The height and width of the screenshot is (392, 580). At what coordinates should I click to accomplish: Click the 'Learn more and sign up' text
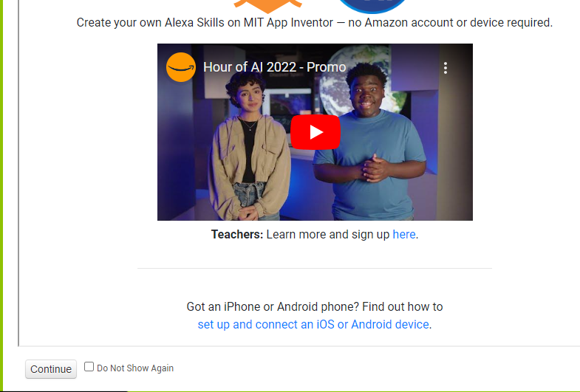tap(328, 234)
